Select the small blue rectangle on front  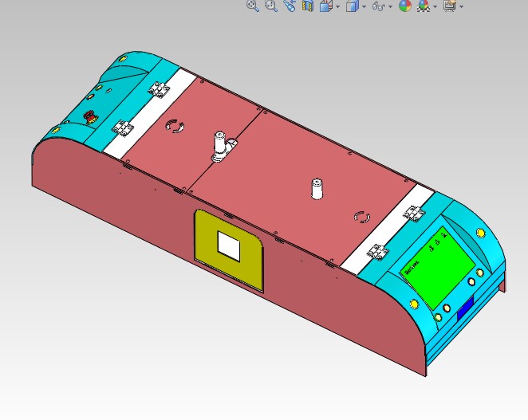point(465,308)
